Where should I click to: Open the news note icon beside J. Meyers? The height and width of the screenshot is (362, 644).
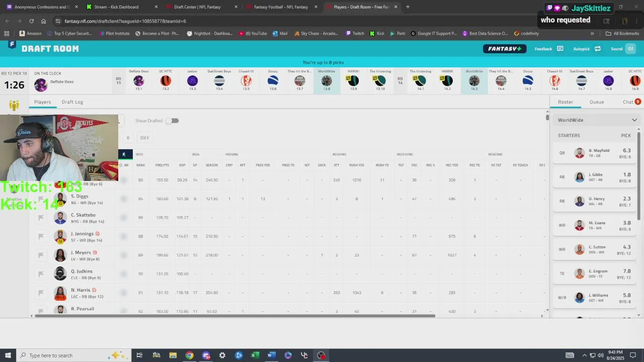point(95,252)
